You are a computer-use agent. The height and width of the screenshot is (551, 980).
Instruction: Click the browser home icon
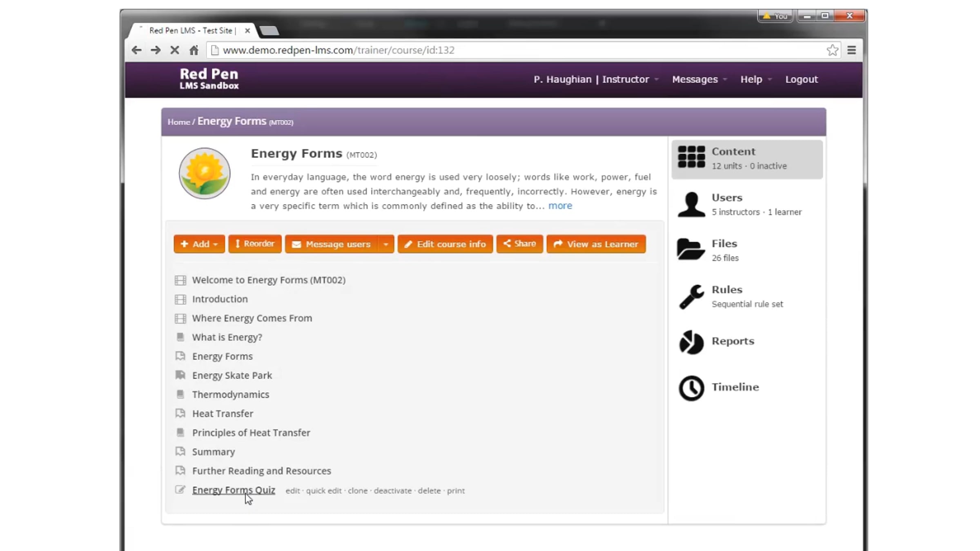(194, 50)
